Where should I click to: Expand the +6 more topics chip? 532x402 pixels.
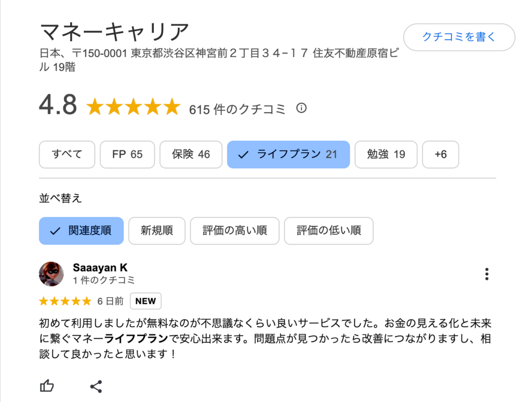[441, 154]
